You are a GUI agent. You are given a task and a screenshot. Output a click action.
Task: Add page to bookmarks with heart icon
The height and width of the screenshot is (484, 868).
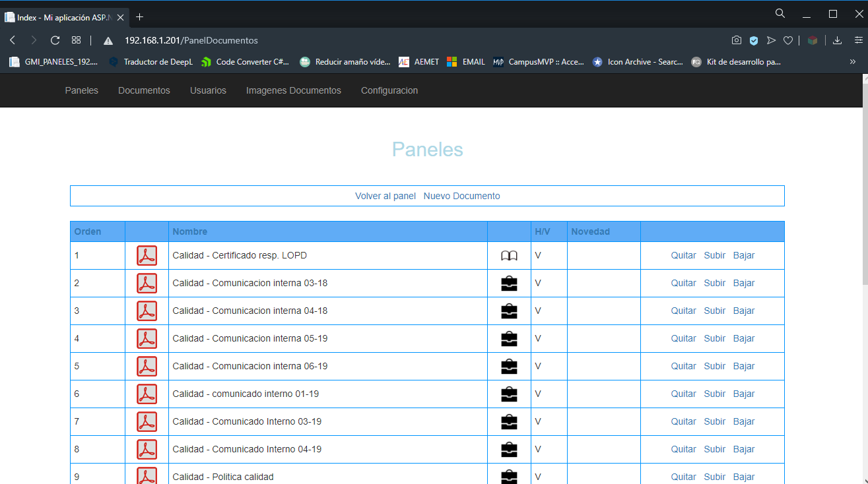tap(788, 40)
